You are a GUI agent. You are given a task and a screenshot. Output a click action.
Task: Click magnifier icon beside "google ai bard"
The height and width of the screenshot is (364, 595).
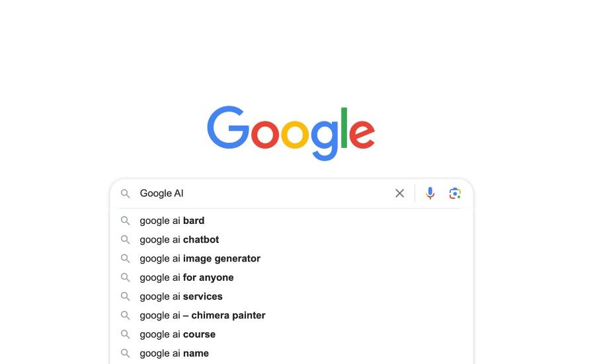click(125, 221)
